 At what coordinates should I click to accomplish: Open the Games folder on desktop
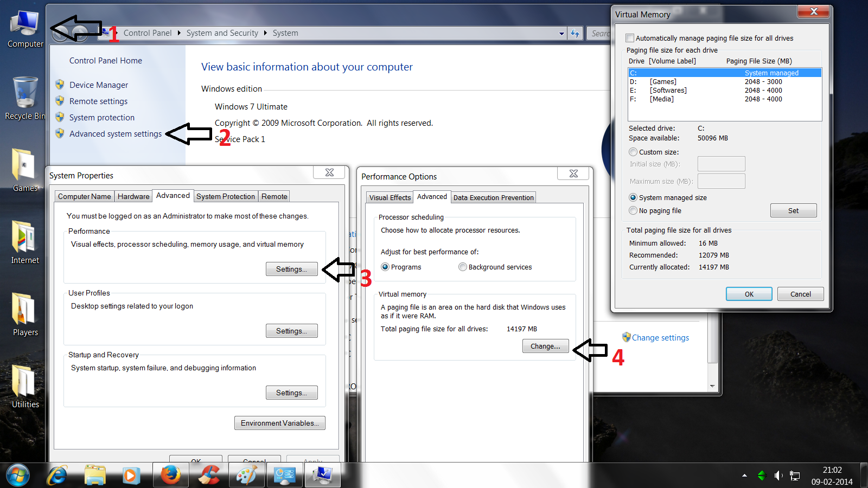pos(25,170)
